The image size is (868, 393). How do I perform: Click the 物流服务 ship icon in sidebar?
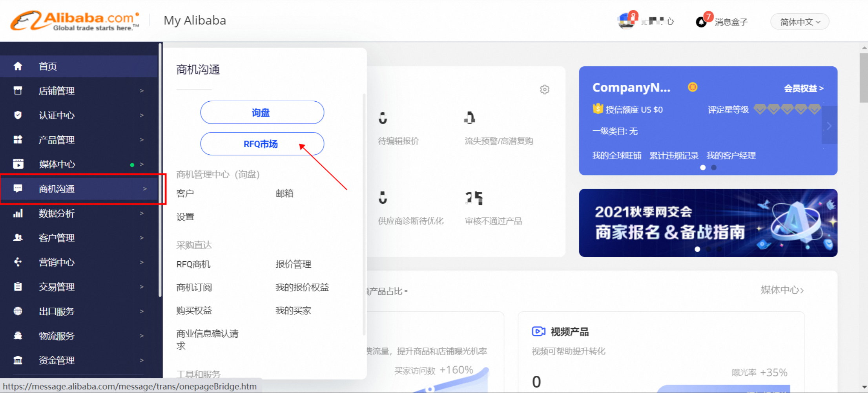[x=18, y=336]
